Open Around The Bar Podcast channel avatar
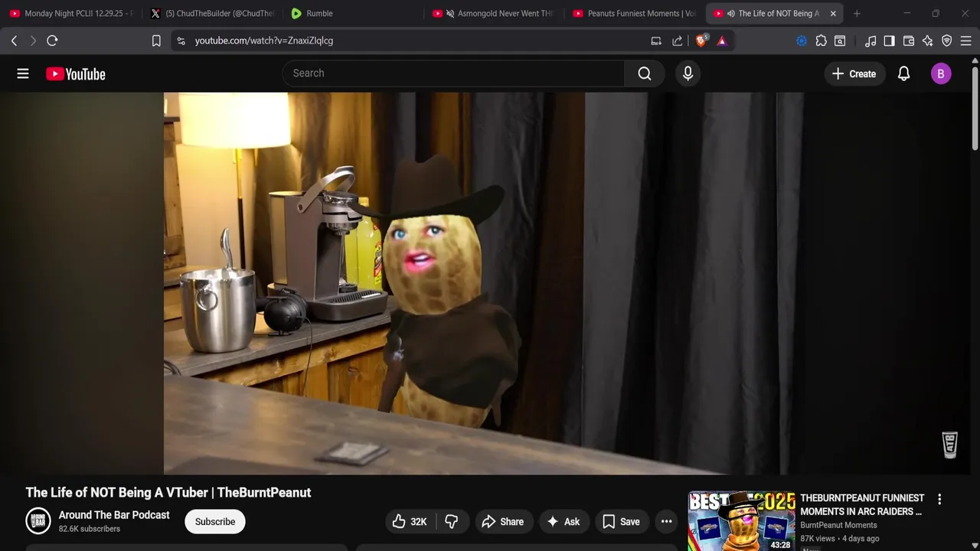 [x=38, y=521]
